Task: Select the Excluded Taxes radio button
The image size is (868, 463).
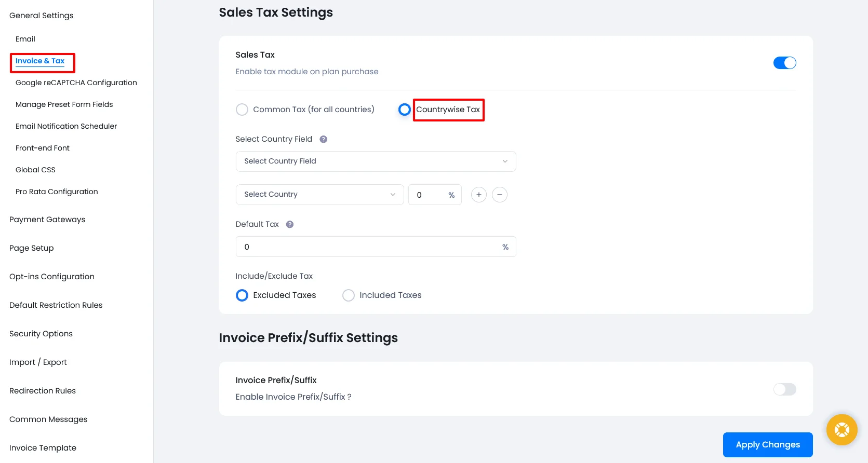Action: (242, 295)
